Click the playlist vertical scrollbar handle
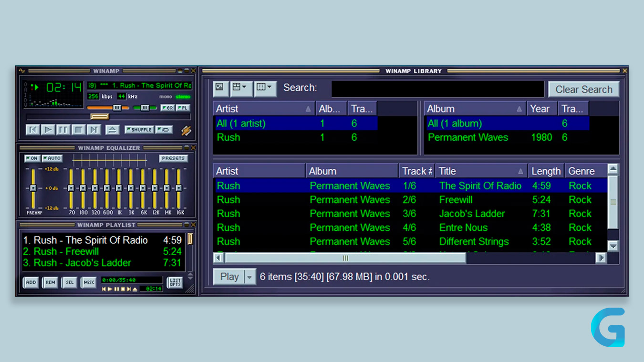This screenshot has height=362, width=644. click(x=190, y=238)
